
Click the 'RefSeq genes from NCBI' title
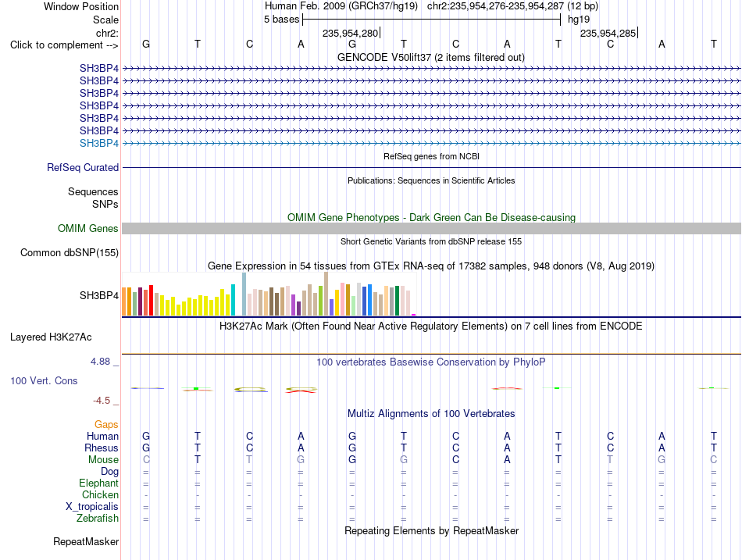pos(431,156)
